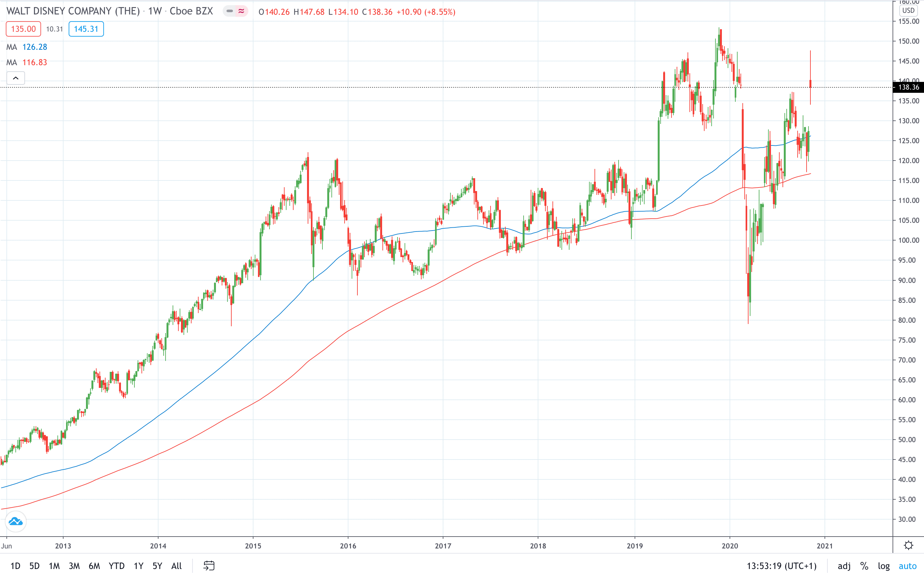Viewport: 924px width, 578px height.
Task: Toggle log scale mode
Action: click(884, 566)
